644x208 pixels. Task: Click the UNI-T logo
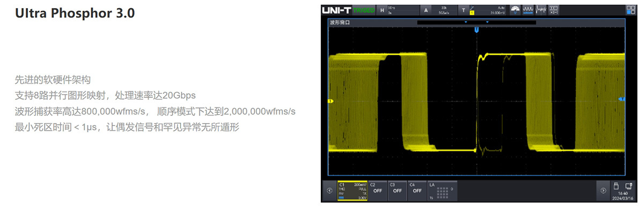coord(338,10)
